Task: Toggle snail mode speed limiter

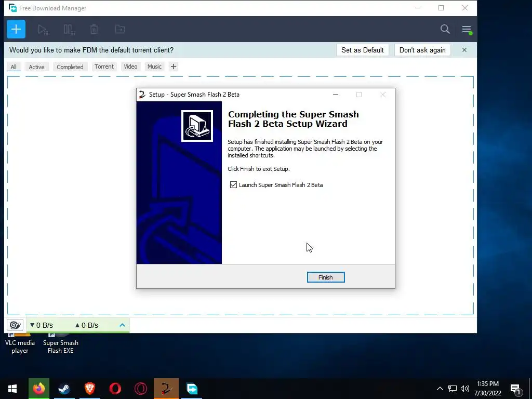Action: (x=15, y=325)
